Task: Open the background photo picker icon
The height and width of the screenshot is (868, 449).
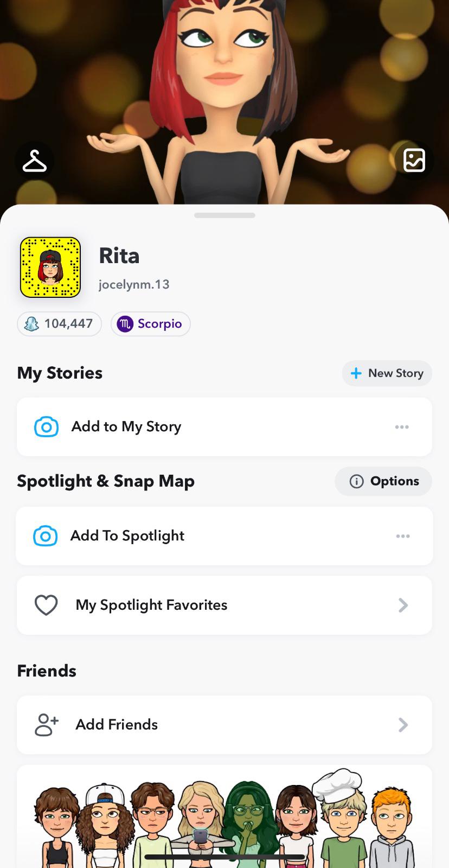Action: click(414, 161)
